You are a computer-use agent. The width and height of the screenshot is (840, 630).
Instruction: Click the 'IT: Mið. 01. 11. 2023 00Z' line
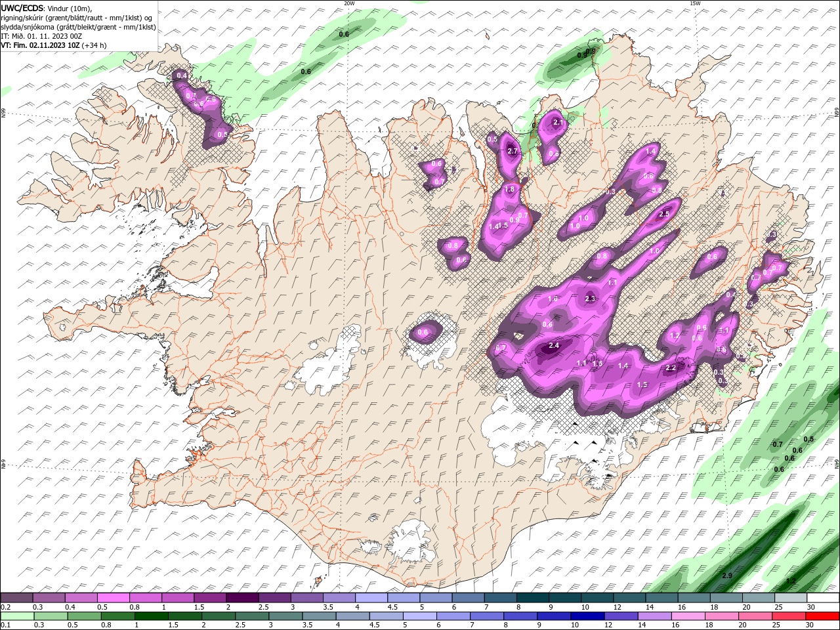click(x=41, y=36)
